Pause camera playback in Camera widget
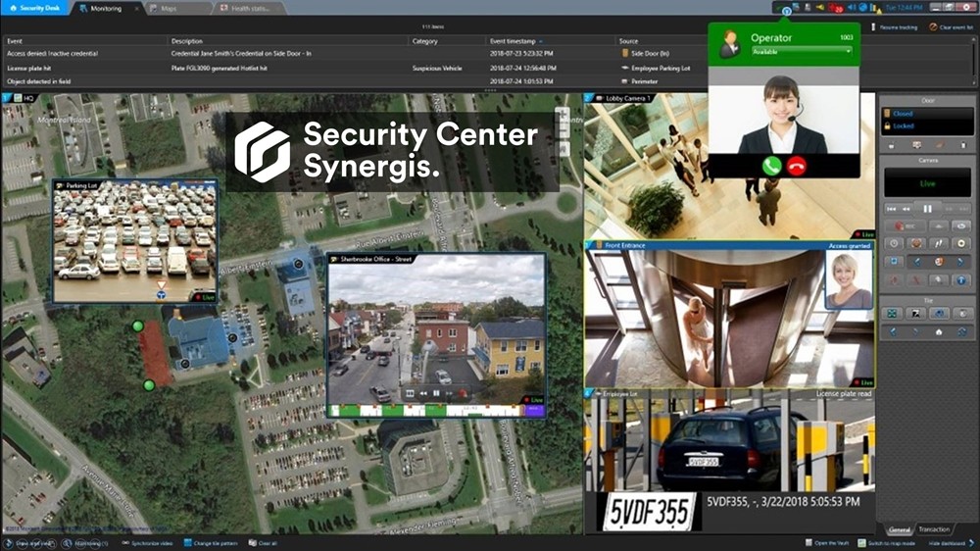This screenshot has height=551, width=980. coord(927,208)
